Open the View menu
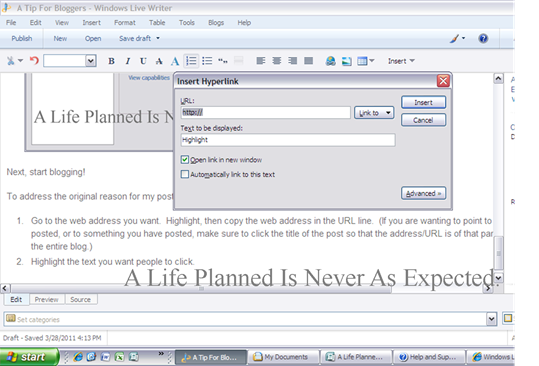The image size is (539, 366). click(62, 23)
